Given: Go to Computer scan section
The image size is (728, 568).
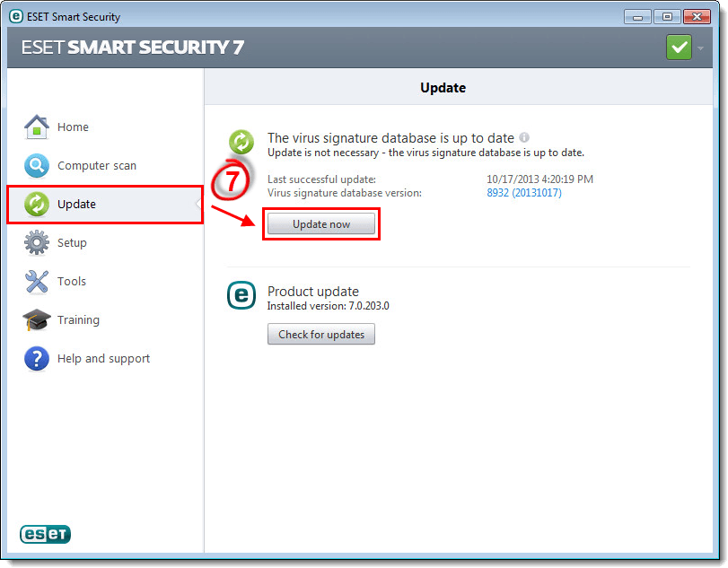Looking at the screenshot, I should coord(97,166).
